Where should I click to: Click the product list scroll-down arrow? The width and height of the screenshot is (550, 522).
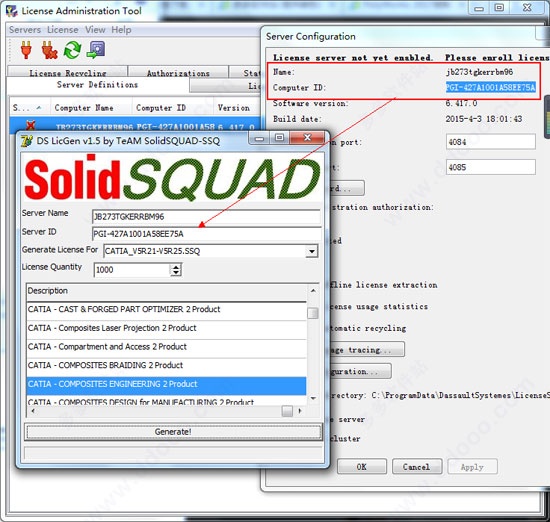point(313,398)
